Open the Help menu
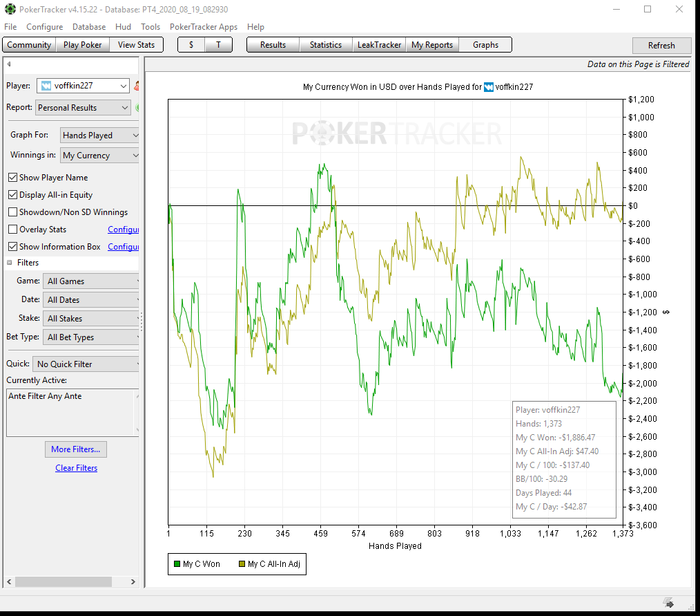This screenshot has height=616, width=700. (x=256, y=27)
